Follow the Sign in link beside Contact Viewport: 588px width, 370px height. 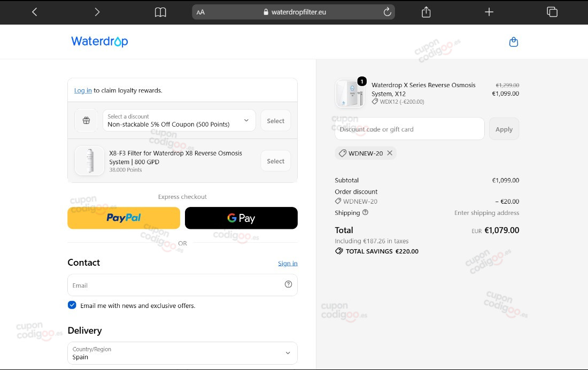288,264
